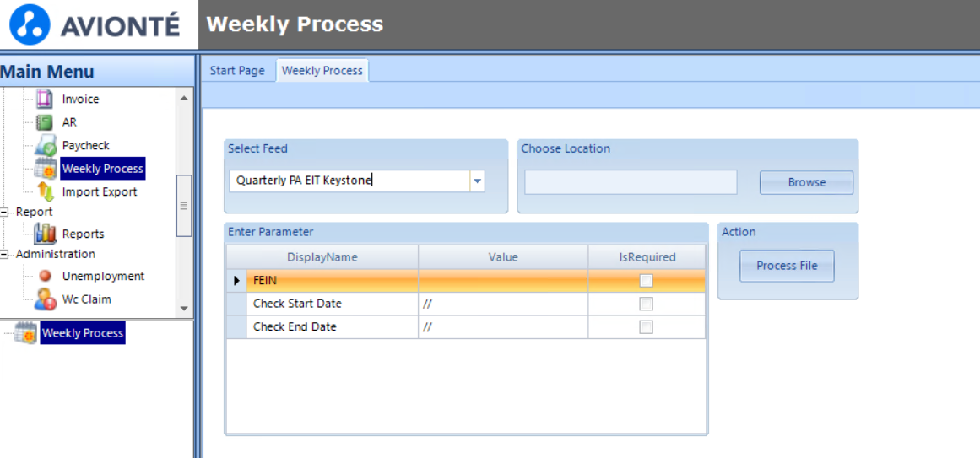Viewport: 980px width, 458px height.
Task: Check the Check Start Date IsRequired box
Action: pyautogui.click(x=646, y=304)
